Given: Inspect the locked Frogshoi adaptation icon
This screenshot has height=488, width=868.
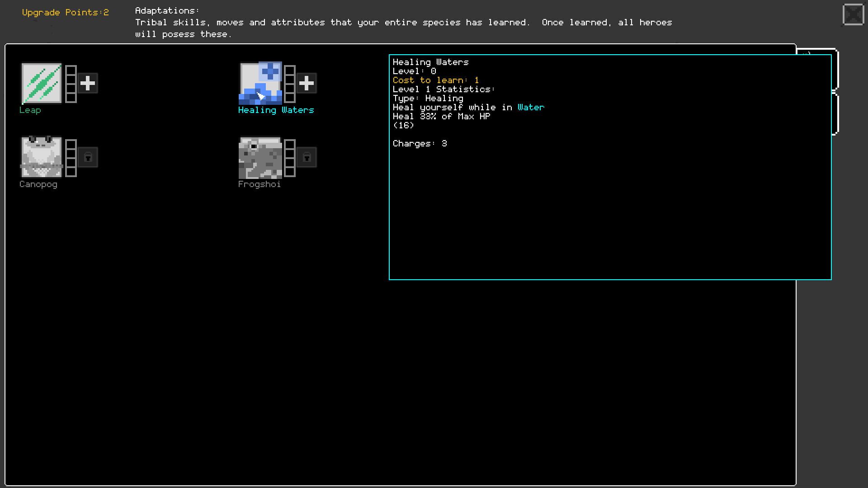Looking at the screenshot, I should point(260,157).
